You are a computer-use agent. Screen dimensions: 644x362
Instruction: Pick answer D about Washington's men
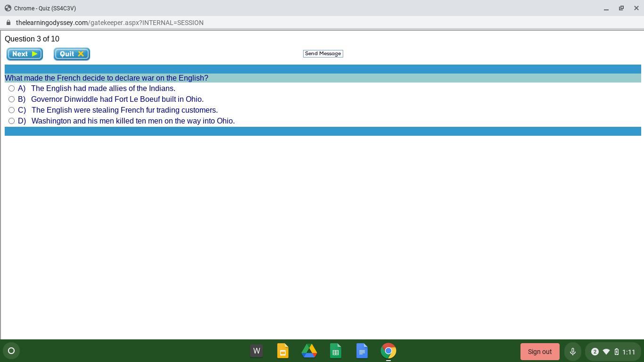tap(12, 121)
